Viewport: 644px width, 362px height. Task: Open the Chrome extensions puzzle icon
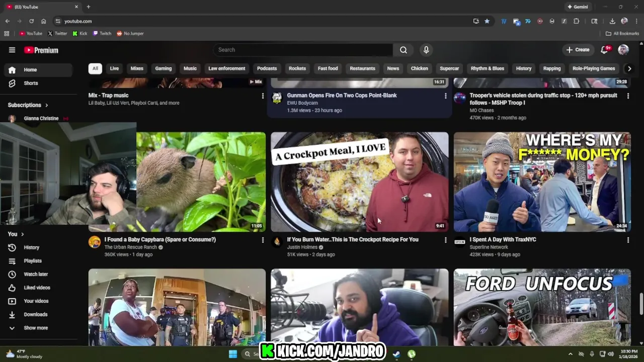(x=577, y=21)
